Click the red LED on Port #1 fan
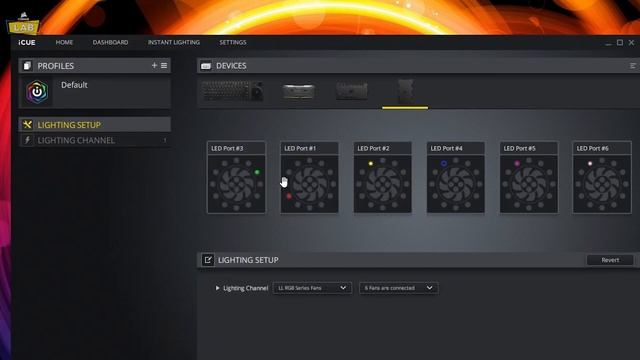The height and width of the screenshot is (360, 640). click(289, 196)
